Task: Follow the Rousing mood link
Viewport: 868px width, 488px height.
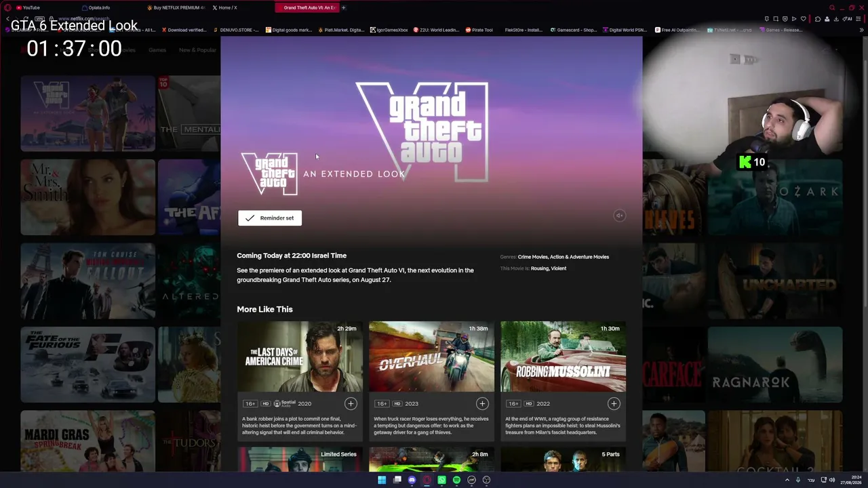Action: (540, 268)
